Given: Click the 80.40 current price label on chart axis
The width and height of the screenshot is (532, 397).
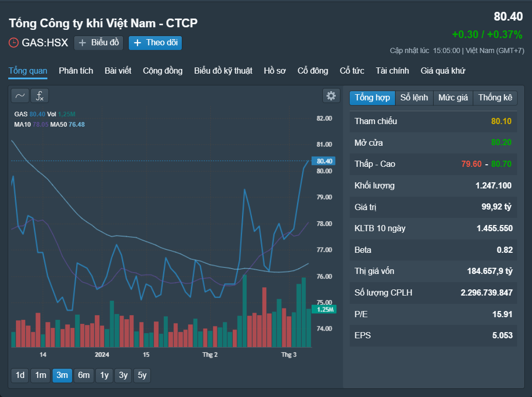Looking at the screenshot, I should point(323,161).
